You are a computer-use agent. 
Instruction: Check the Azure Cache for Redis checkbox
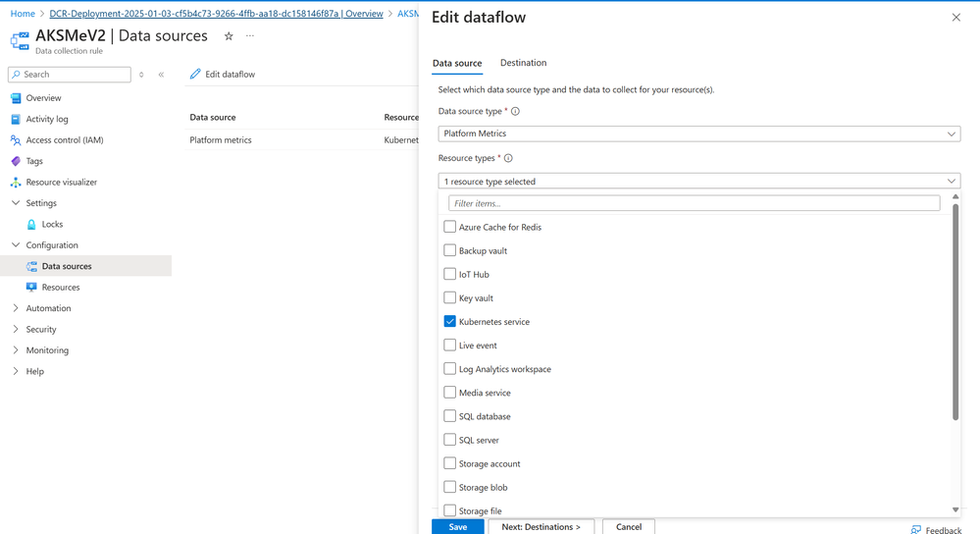click(449, 227)
